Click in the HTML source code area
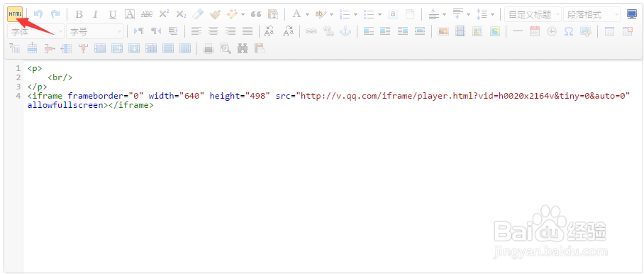The width and height of the screenshot is (644, 274). (333, 166)
